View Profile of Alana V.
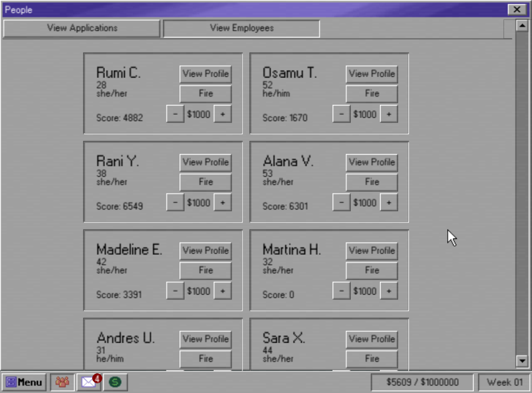Screen dimensions: 532x393 click(x=372, y=162)
